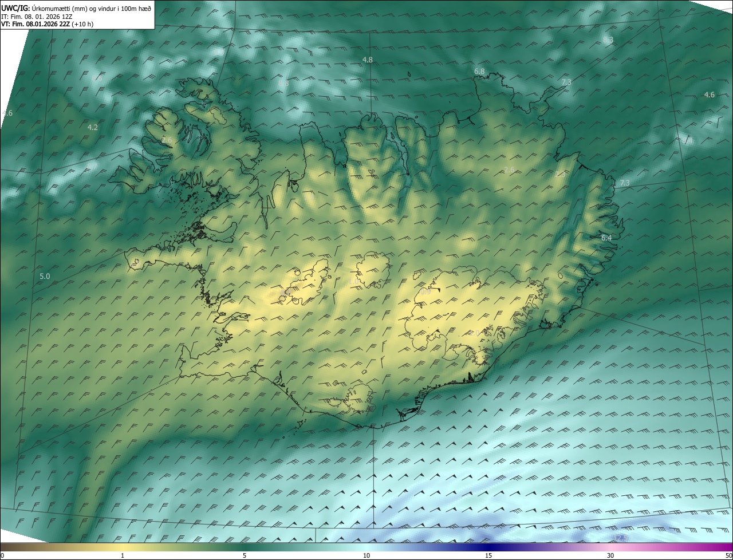The height and width of the screenshot is (560, 733).
Task: Click the pink color band above tick 30
Action: tap(610, 547)
